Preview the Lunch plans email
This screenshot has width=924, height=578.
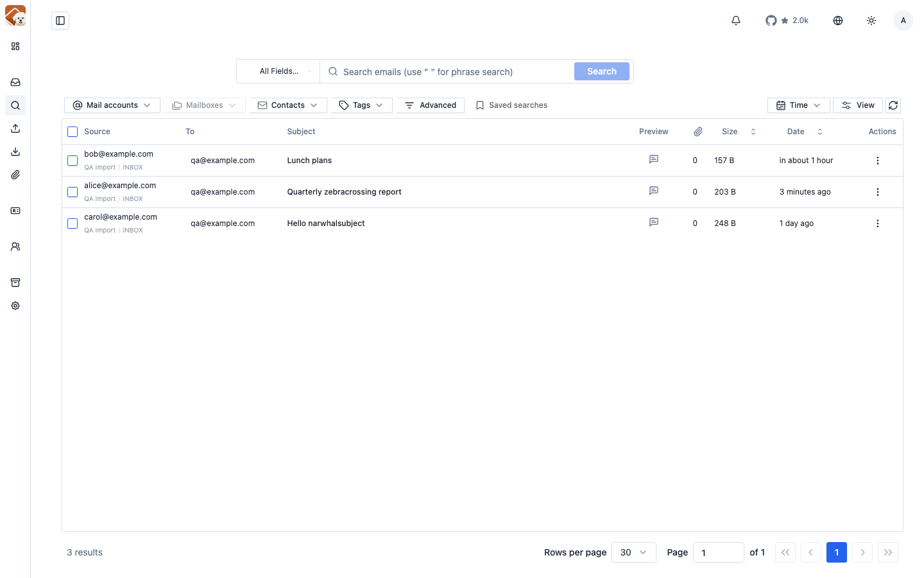coord(654,159)
